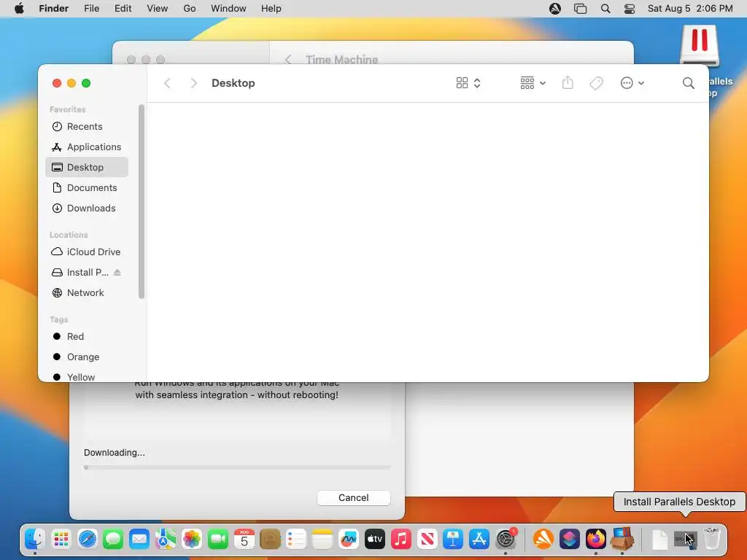Open News app in the Dock
The height and width of the screenshot is (560, 747).
[427, 539]
